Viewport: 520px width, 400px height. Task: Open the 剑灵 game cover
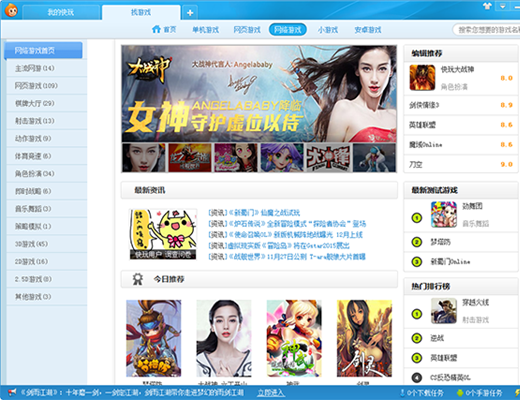(x=364, y=338)
